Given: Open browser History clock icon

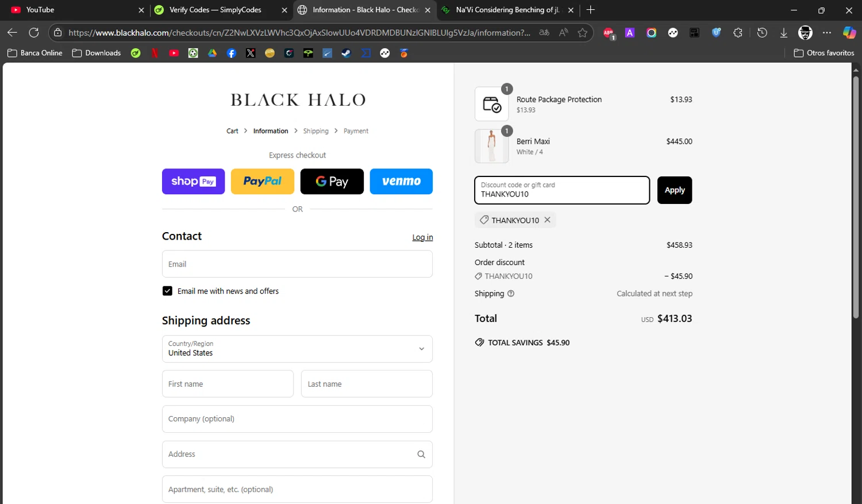Looking at the screenshot, I should (762, 33).
